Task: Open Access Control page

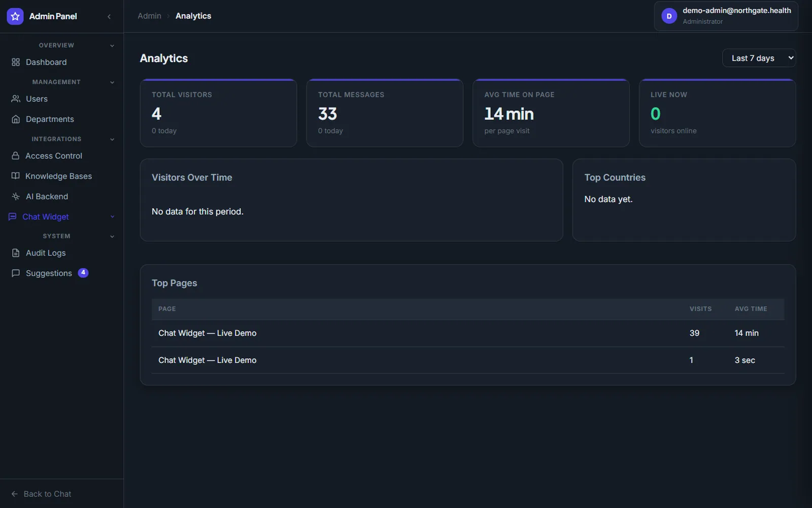Action: click(61, 155)
